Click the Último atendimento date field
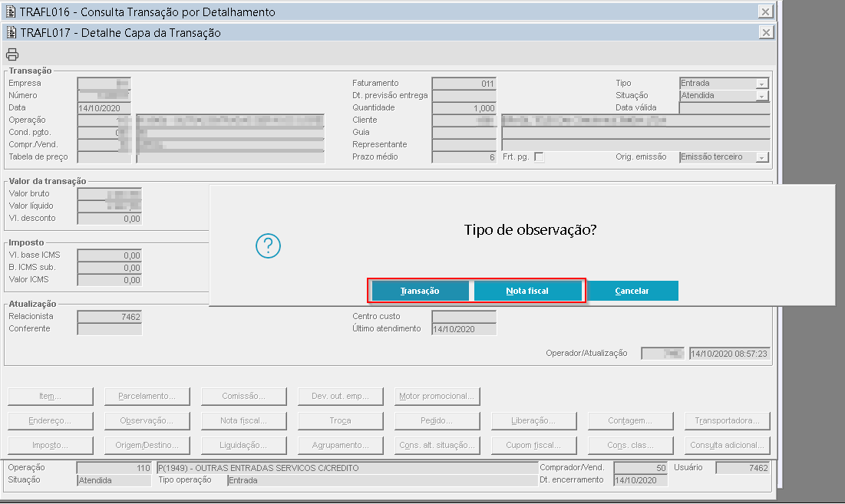 (x=464, y=329)
